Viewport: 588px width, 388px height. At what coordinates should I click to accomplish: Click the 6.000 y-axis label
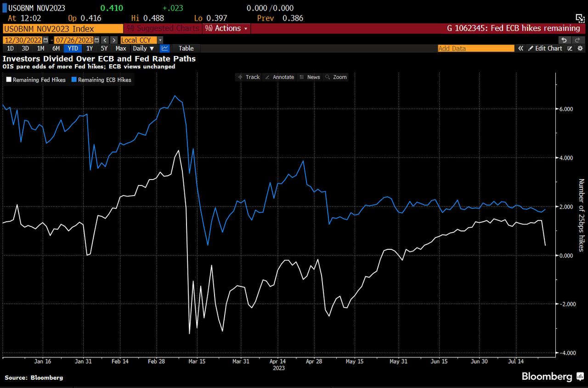point(565,109)
